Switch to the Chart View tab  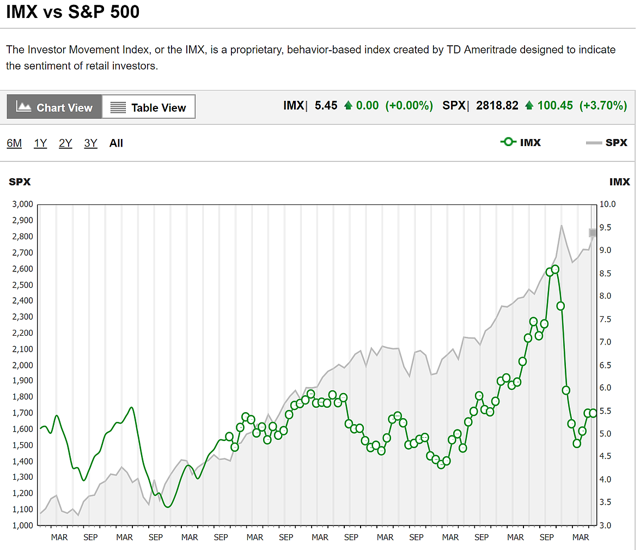pos(53,107)
